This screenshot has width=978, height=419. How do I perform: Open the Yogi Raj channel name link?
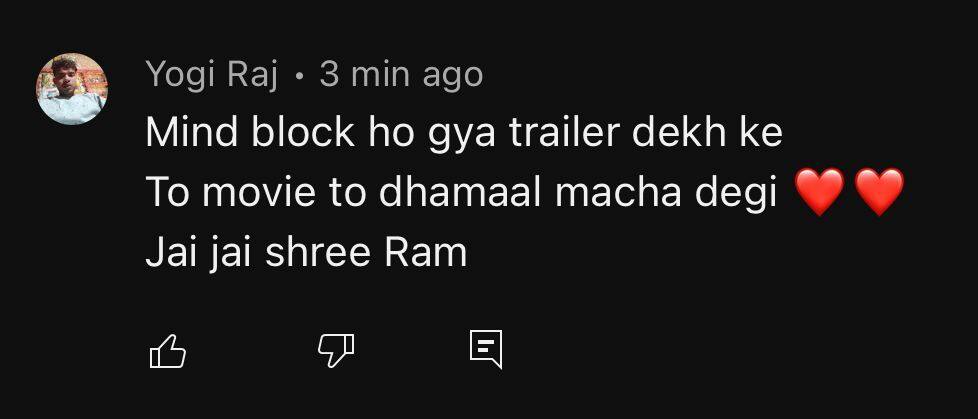point(212,75)
